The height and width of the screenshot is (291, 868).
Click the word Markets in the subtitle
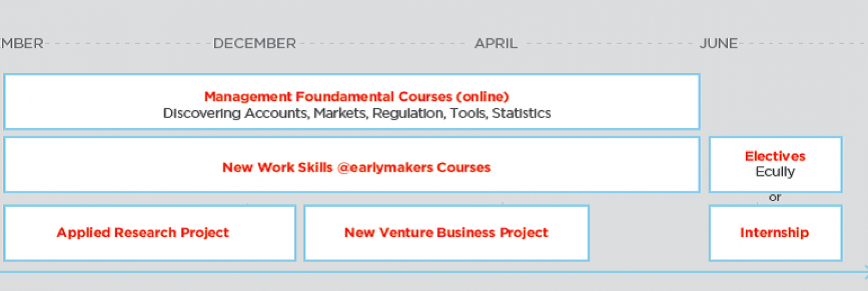(x=340, y=113)
